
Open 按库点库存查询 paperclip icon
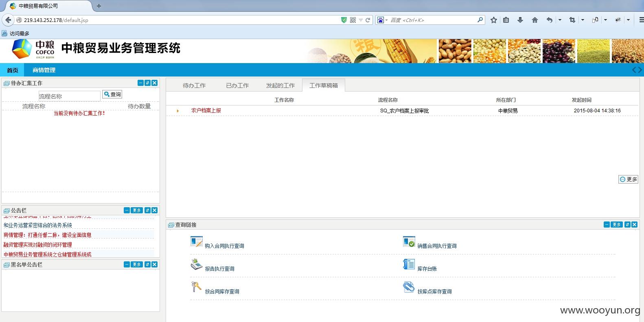[409, 287]
